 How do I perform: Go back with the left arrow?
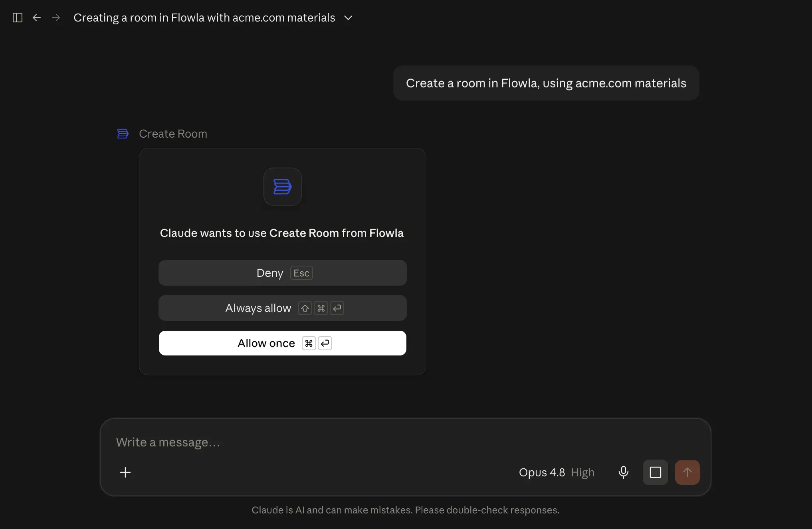point(37,18)
